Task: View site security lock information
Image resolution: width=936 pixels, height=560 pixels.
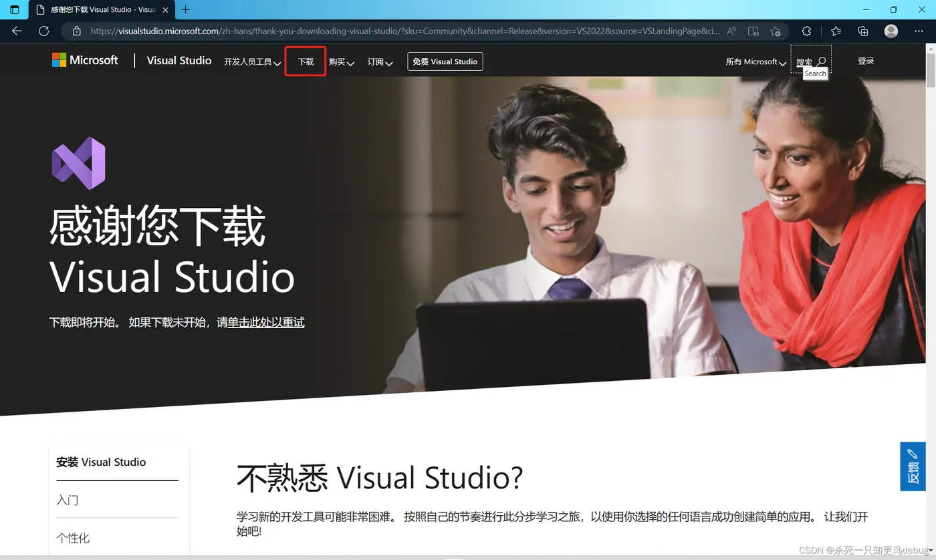Action: (x=76, y=31)
